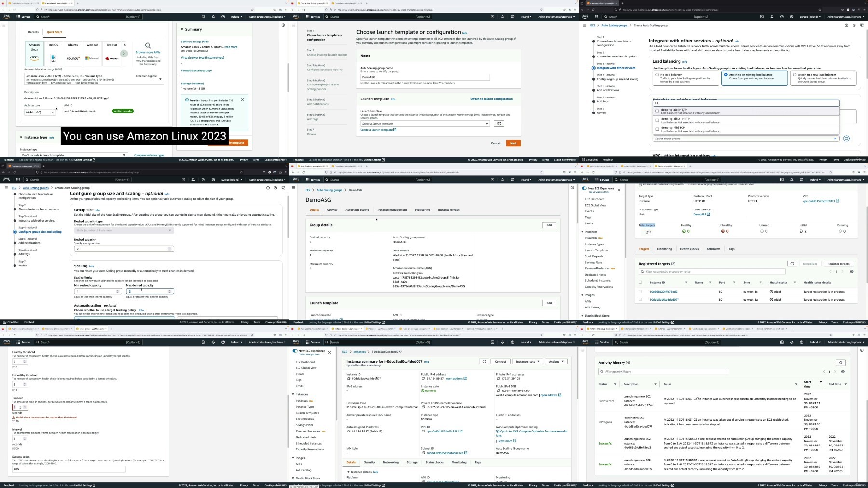Screen dimensions: 868x488
Task: Refresh the Instance summary page
Action: click(x=484, y=362)
